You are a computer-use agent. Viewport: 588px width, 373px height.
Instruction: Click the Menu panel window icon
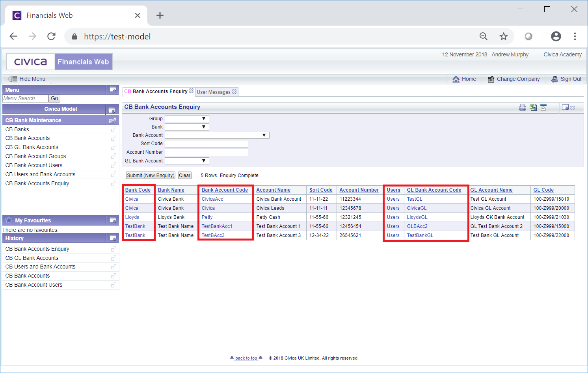113,90
